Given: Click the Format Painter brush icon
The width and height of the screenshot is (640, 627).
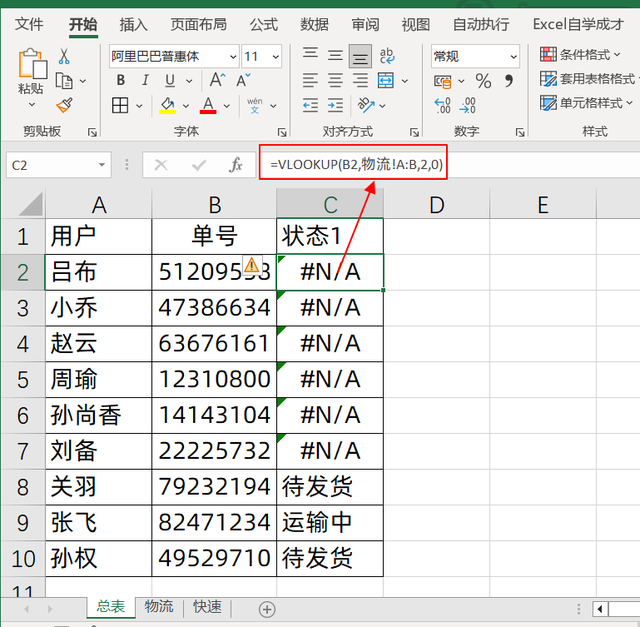Looking at the screenshot, I should [65, 104].
